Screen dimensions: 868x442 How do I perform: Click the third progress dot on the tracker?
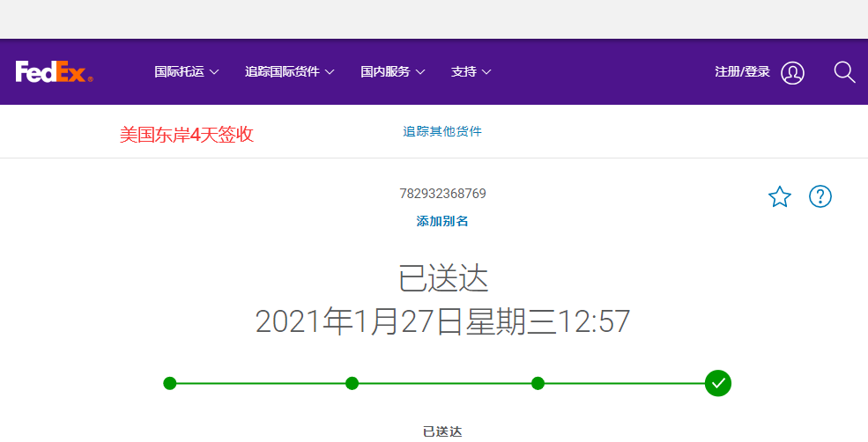(538, 383)
